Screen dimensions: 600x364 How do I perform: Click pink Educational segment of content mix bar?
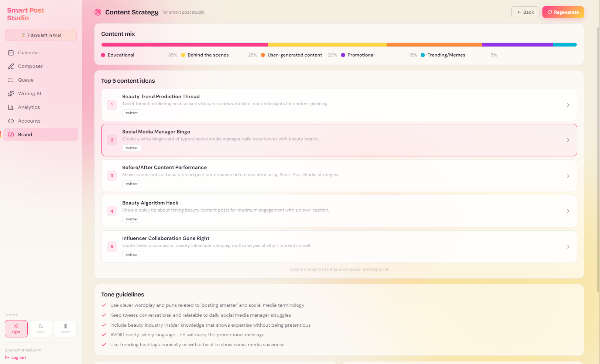185,45
